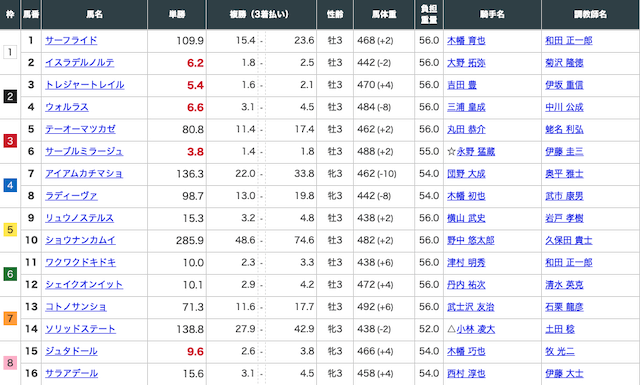
Task: Open trainer 和田 正一郎 in ワクワクドキドキ row
Action: tap(569, 262)
